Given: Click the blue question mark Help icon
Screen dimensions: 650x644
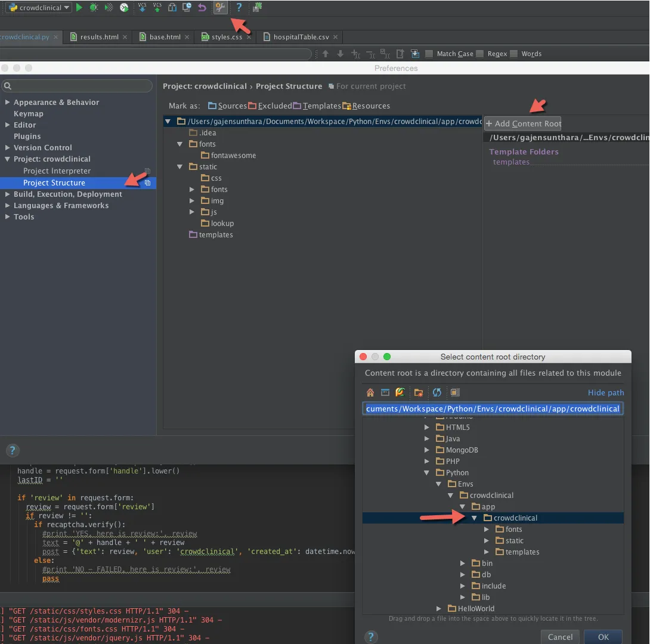Looking at the screenshot, I should [x=239, y=8].
